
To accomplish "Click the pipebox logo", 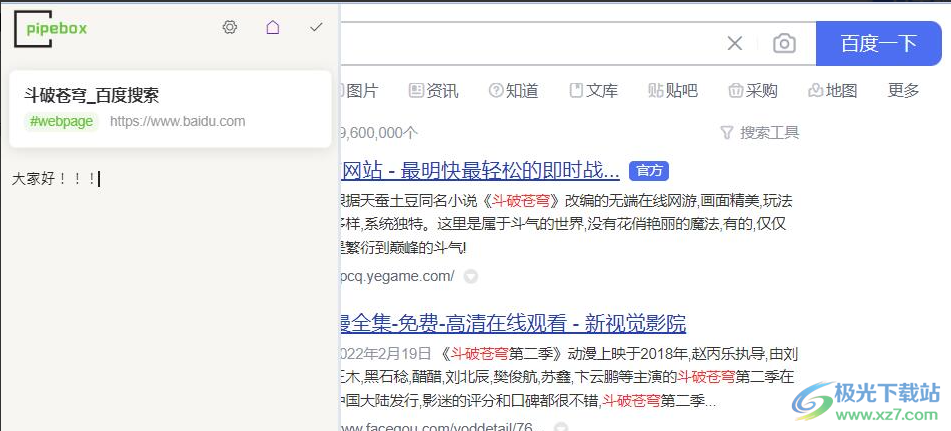I will [51, 28].
